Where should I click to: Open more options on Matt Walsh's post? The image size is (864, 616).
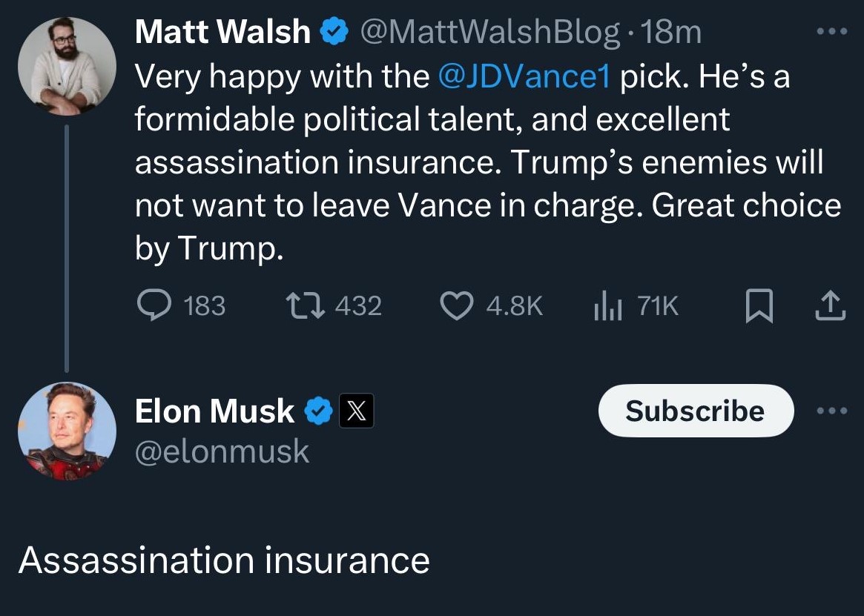point(831,32)
